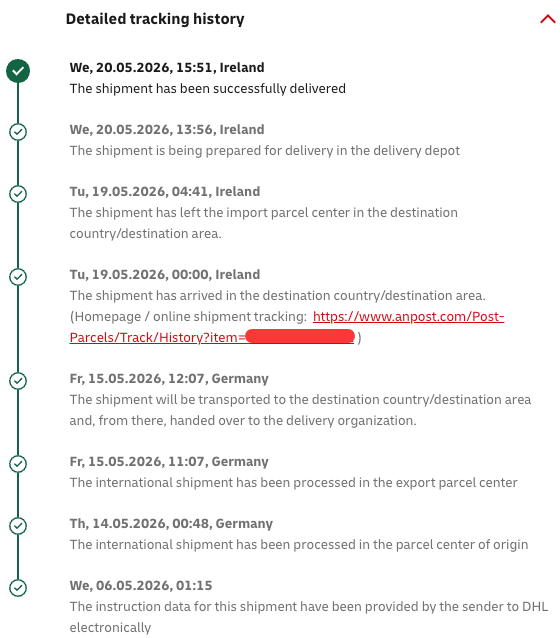Click the Parcels/Track/History?item= link line
This screenshot has width=560, height=638.
tap(212, 337)
